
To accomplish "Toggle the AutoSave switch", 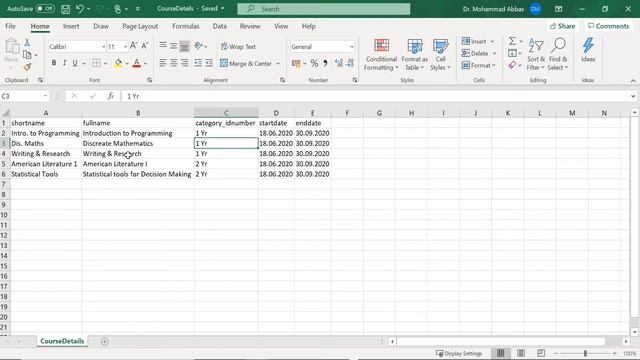I will click(45, 9).
